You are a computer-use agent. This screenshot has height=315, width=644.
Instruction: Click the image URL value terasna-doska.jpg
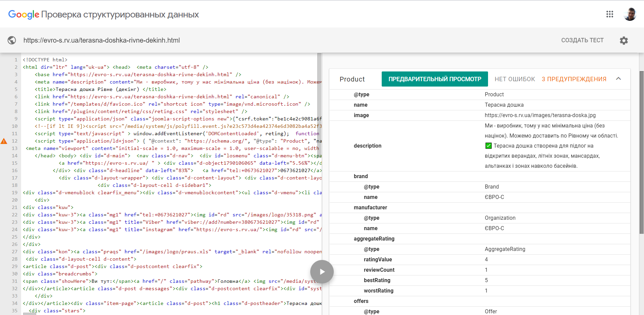pos(540,115)
